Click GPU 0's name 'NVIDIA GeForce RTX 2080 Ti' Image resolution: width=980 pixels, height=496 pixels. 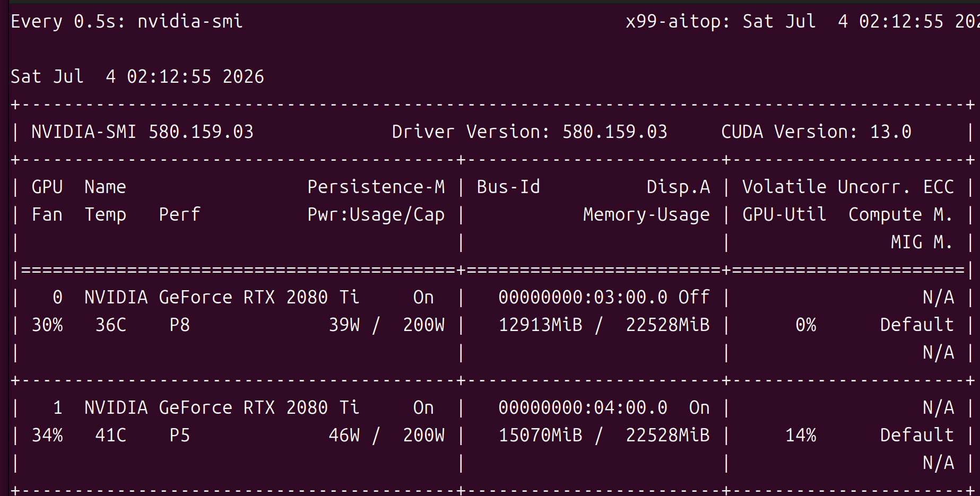222,297
